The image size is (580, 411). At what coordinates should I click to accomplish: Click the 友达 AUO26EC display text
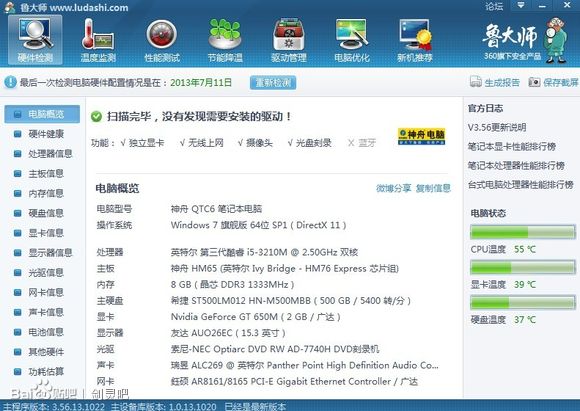(228, 333)
